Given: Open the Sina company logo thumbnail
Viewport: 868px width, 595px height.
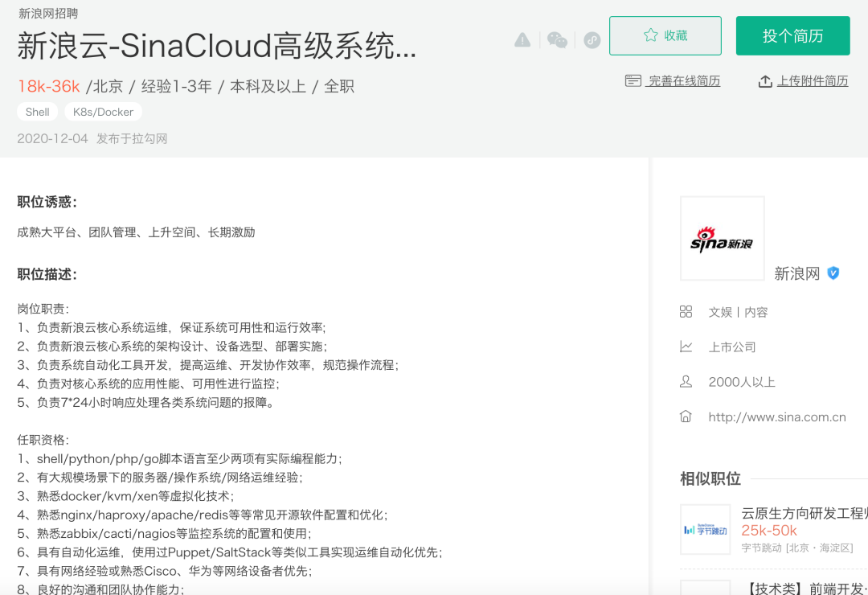Looking at the screenshot, I should click(x=722, y=239).
